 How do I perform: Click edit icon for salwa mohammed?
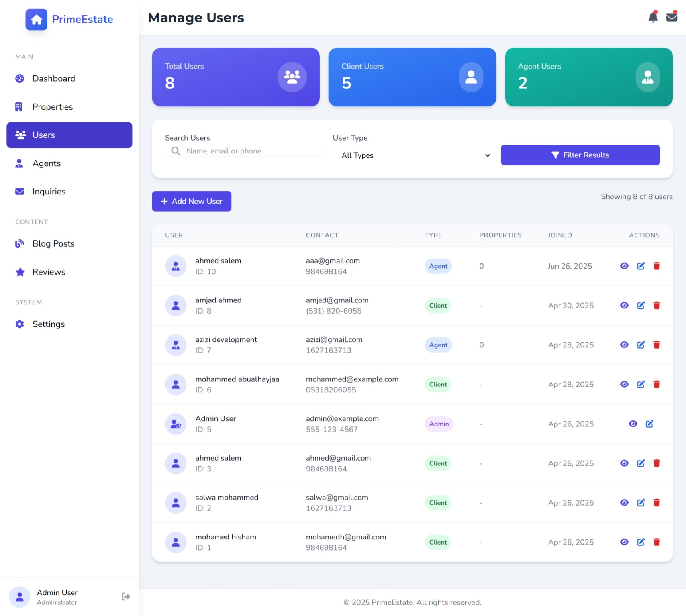pyautogui.click(x=641, y=503)
